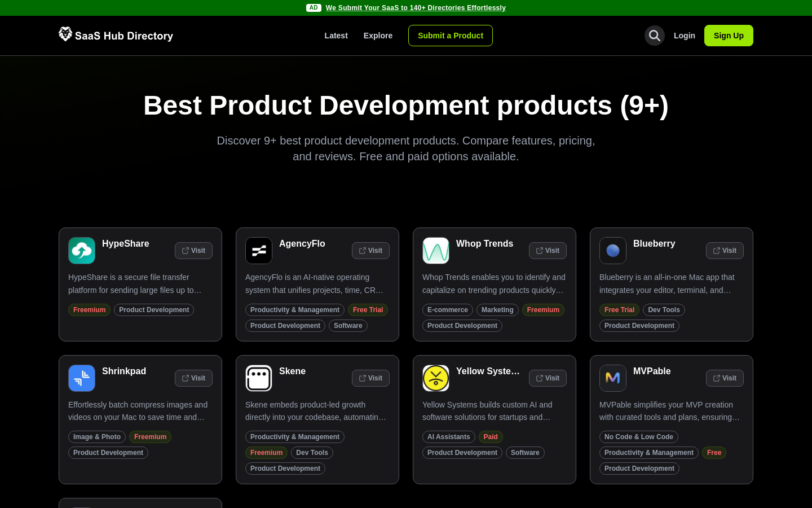Visit the Yellow Systems website

pos(548,378)
